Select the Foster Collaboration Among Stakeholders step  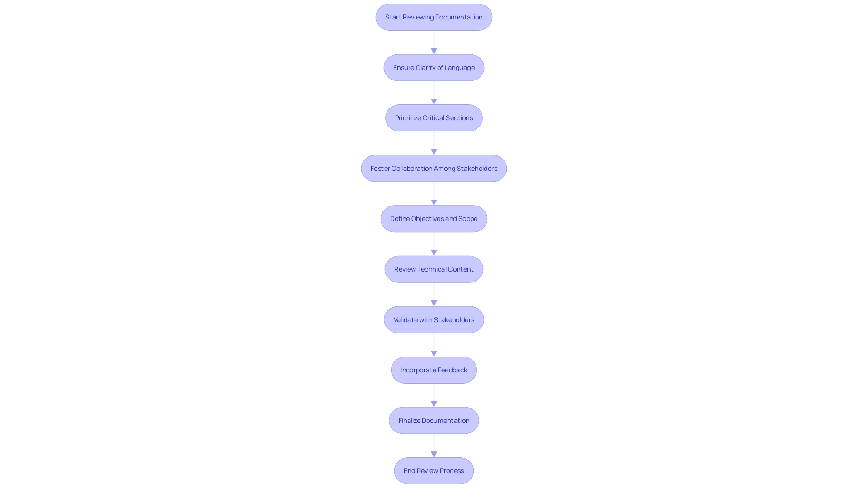tap(434, 168)
